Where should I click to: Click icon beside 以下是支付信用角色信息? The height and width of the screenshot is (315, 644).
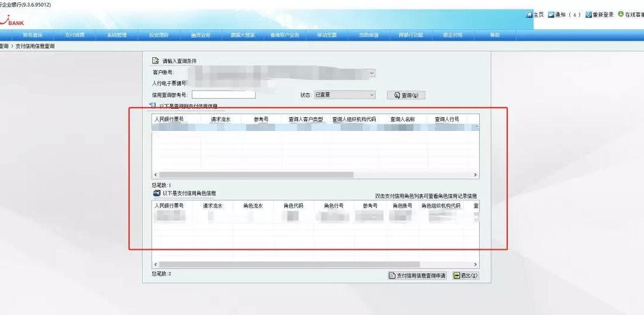coord(157,193)
